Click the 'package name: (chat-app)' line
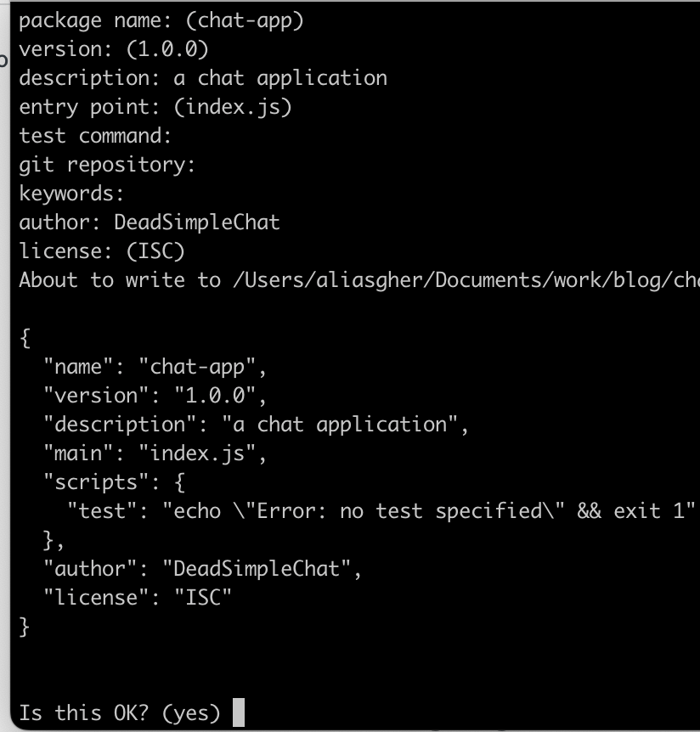This screenshot has height=732, width=700. pos(161,21)
